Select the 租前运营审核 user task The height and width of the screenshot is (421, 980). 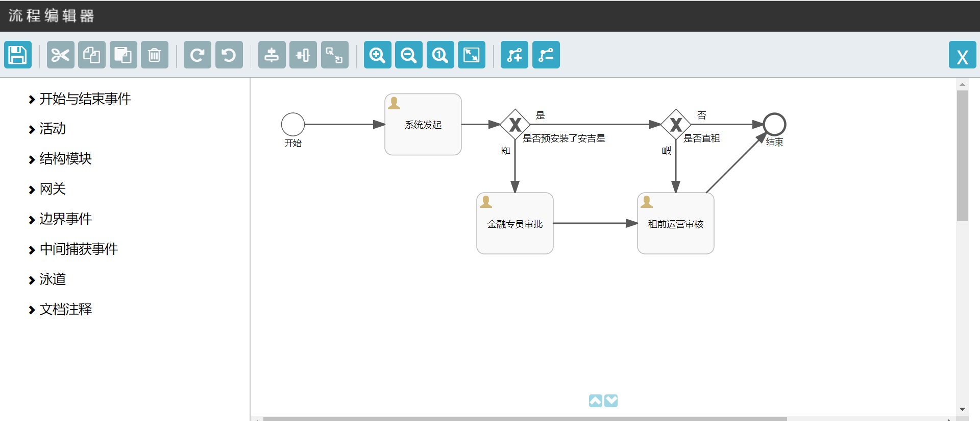pos(676,223)
